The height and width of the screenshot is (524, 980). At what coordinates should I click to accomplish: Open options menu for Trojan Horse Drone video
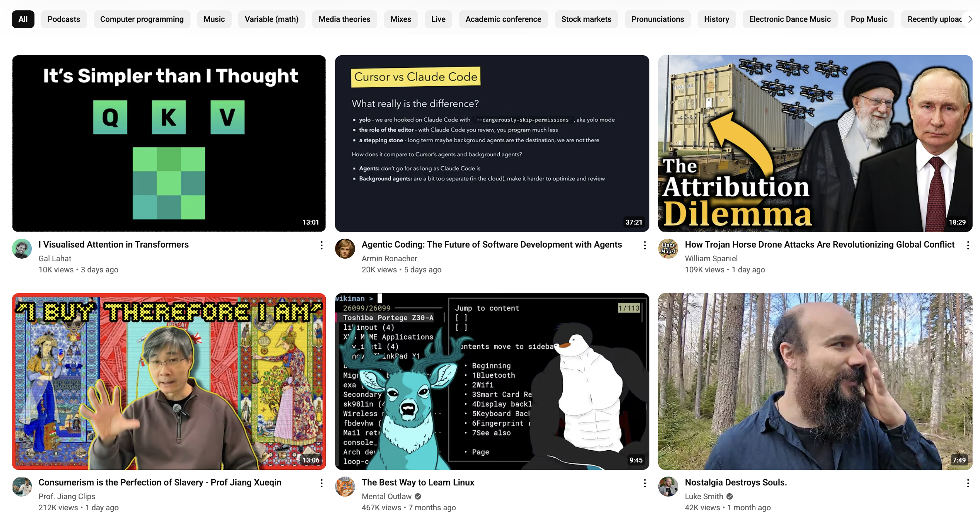[x=968, y=245]
